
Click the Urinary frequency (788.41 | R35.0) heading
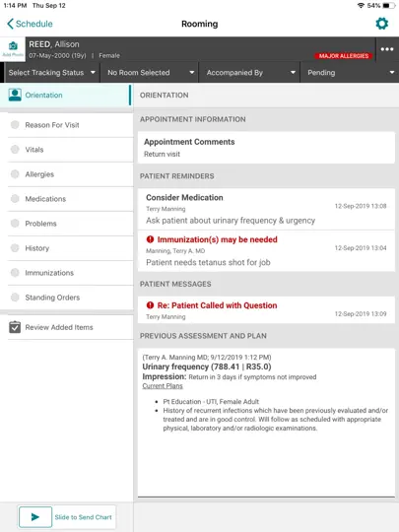[207, 366]
